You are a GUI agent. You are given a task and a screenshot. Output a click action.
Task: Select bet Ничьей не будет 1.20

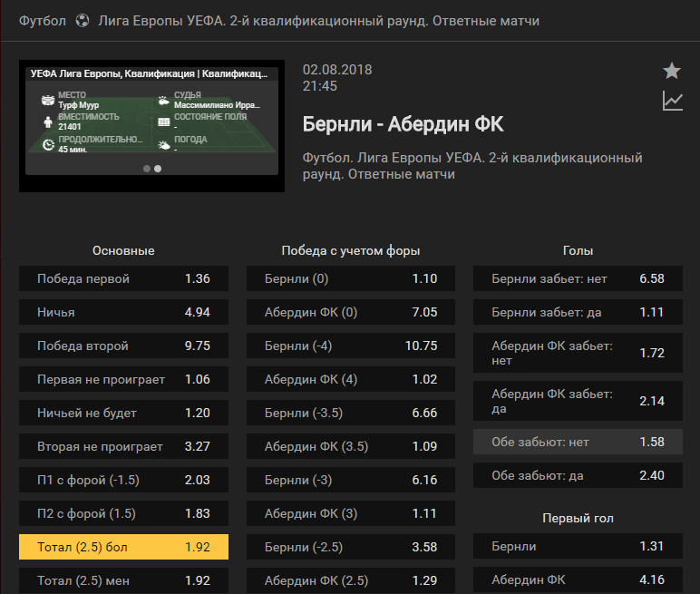123,413
